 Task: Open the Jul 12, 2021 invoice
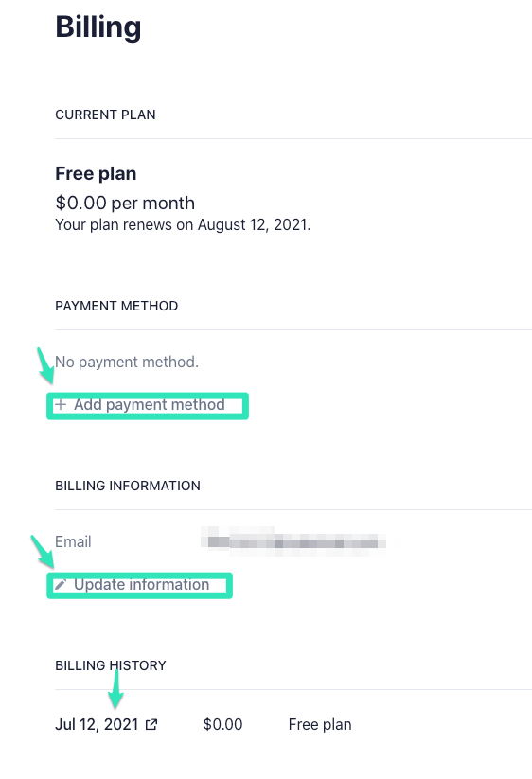[97, 724]
